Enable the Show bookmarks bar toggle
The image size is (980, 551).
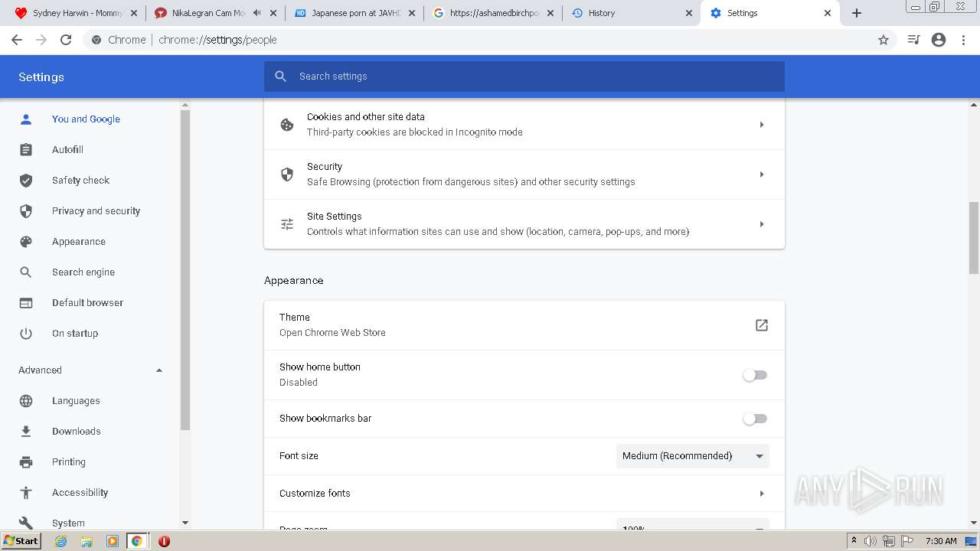tap(755, 419)
